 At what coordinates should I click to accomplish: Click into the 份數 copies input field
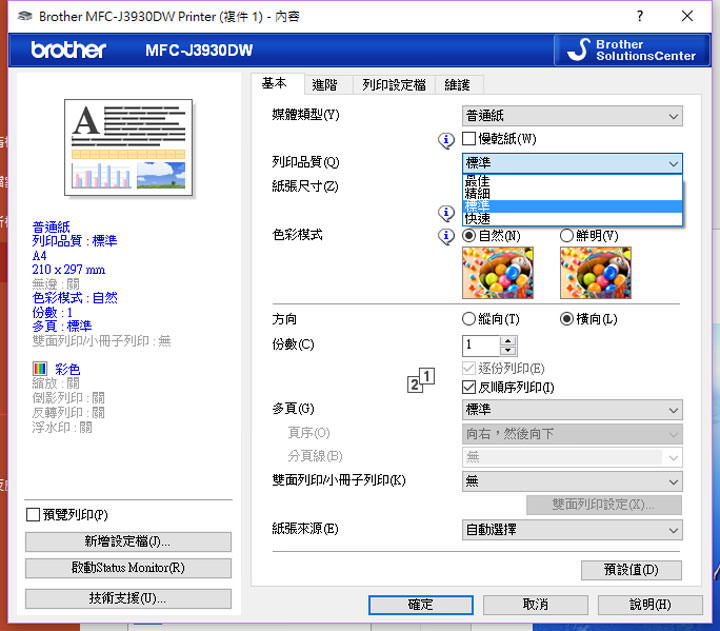pos(481,345)
